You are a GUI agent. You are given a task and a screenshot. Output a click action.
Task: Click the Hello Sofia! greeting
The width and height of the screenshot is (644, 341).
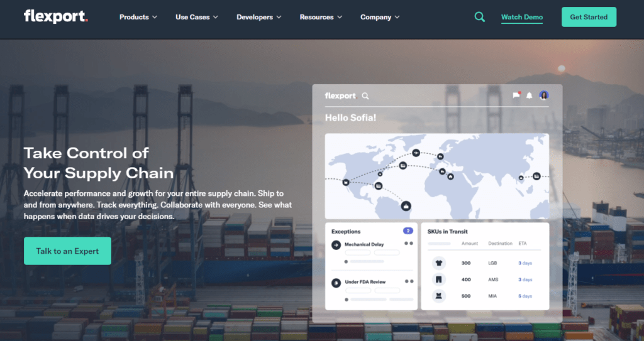tap(350, 118)
